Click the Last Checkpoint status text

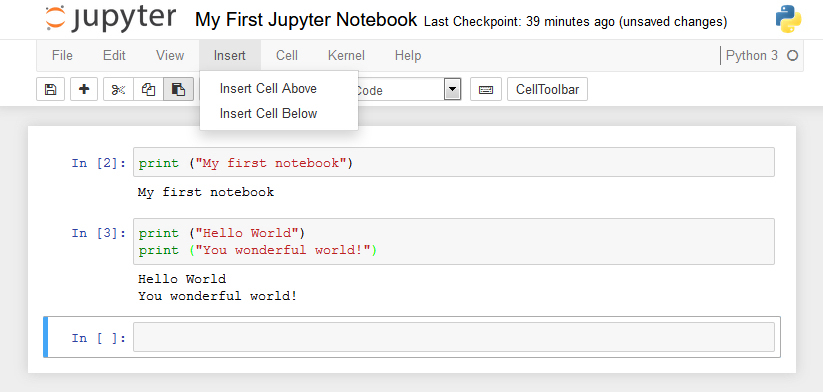click(575, 22)
